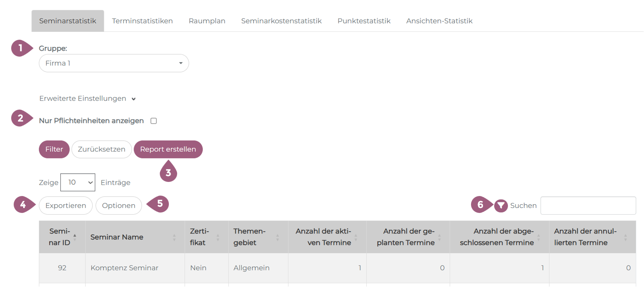Click the Exportieren button
Viewport: 644px width, 294px height.
tap(66, 206)
